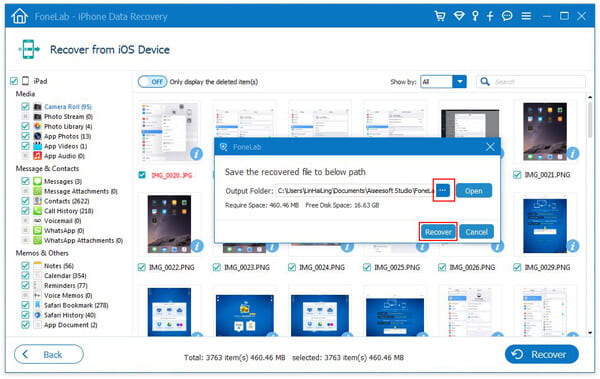Open the Facebook icon in title bar

tap(490, 16)
